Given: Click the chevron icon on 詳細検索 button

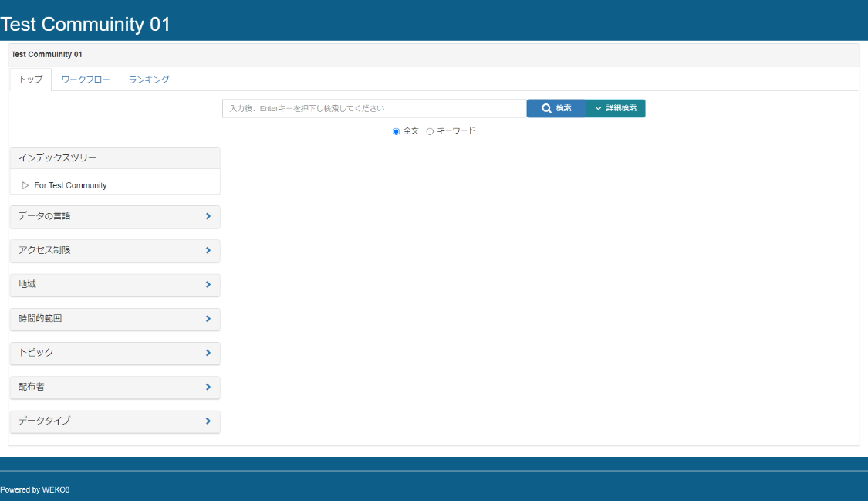Looking at the screenshot, I should click(598, 109).
